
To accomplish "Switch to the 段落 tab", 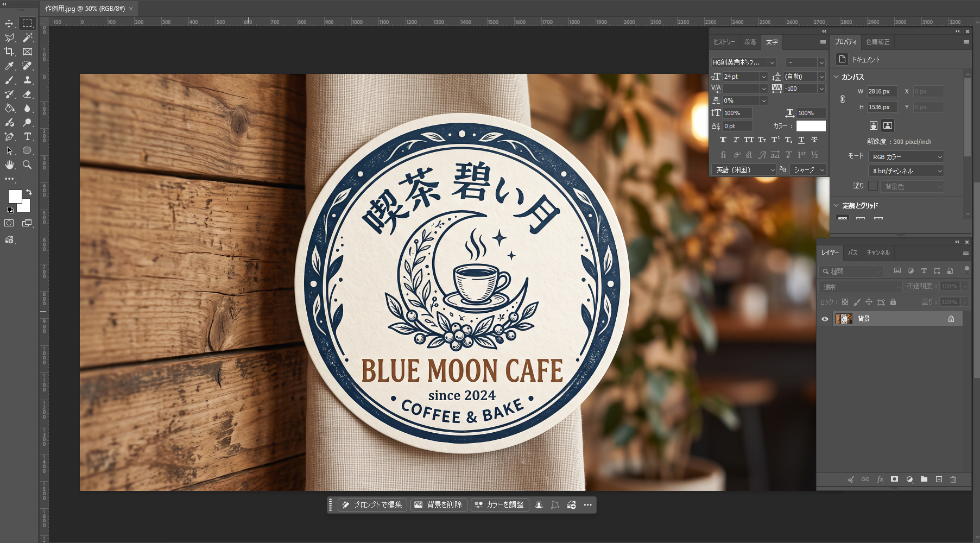I will (750, 42).
